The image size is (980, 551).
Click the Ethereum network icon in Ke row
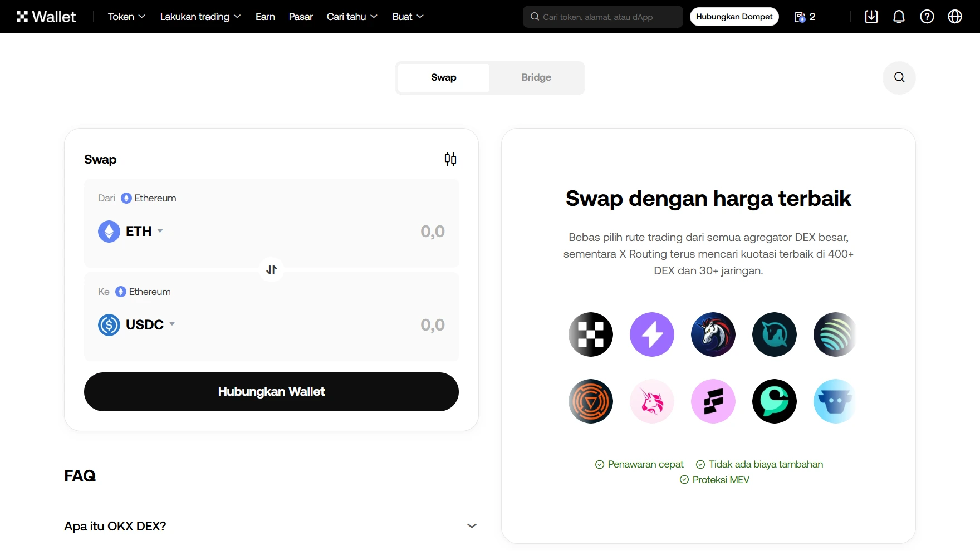point(121,292)
